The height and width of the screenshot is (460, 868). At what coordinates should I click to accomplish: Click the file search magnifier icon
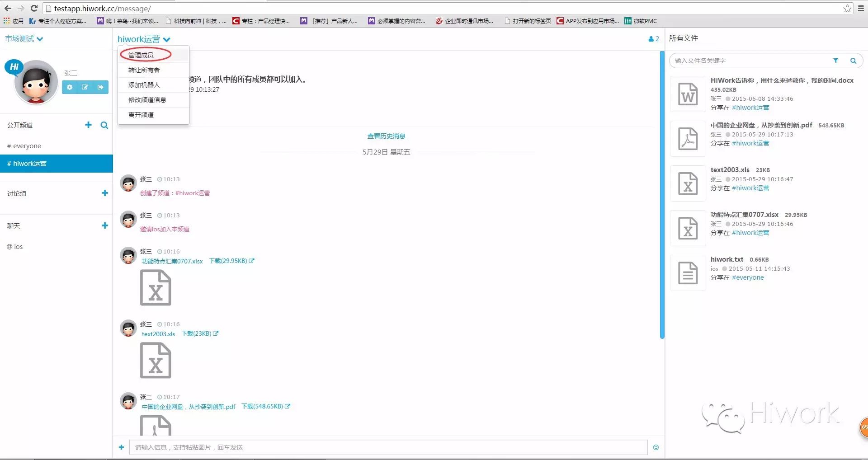click(x=853, y=61)
